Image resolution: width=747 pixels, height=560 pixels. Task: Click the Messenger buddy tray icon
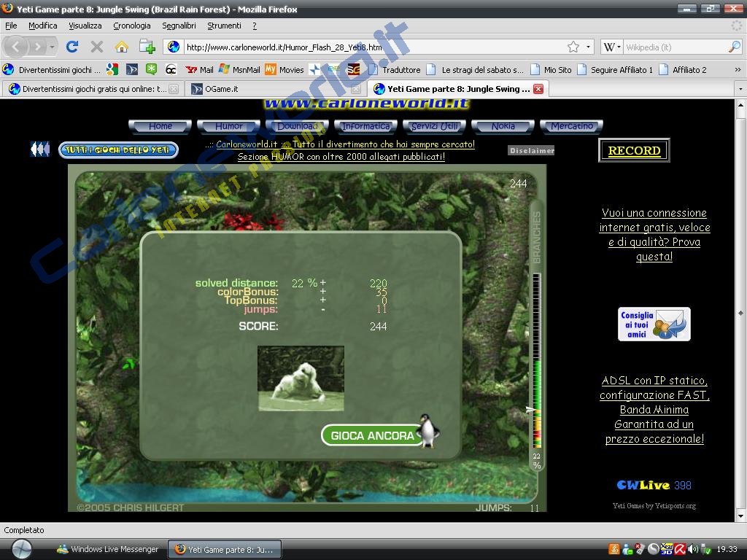(x=627, y=549)
